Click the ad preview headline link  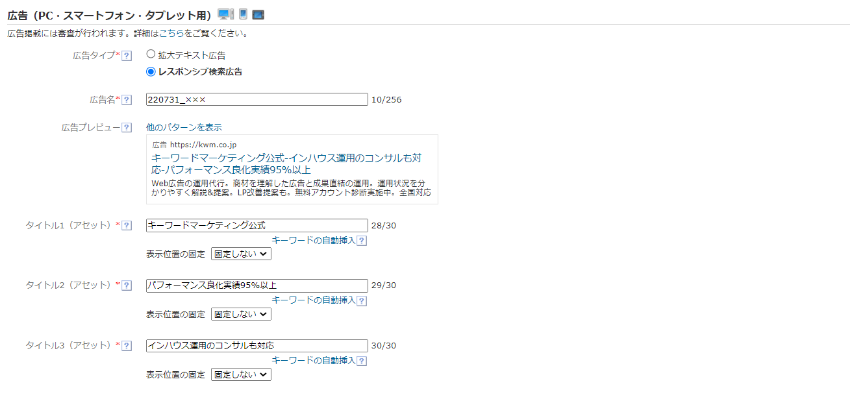click(x=286, y=164)
